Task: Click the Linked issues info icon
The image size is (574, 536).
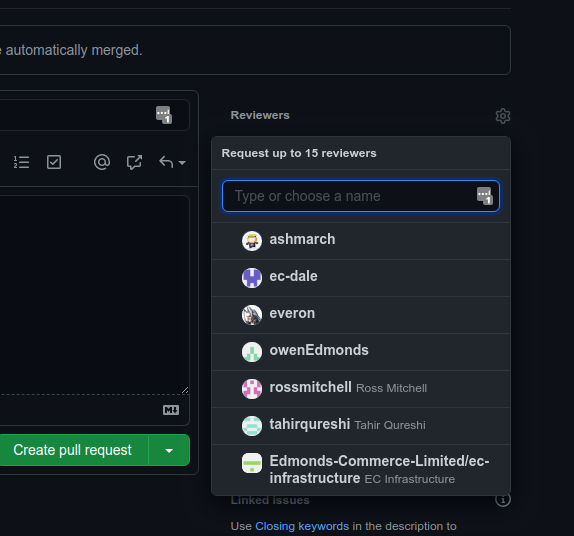Action: [x=503, y=500]
